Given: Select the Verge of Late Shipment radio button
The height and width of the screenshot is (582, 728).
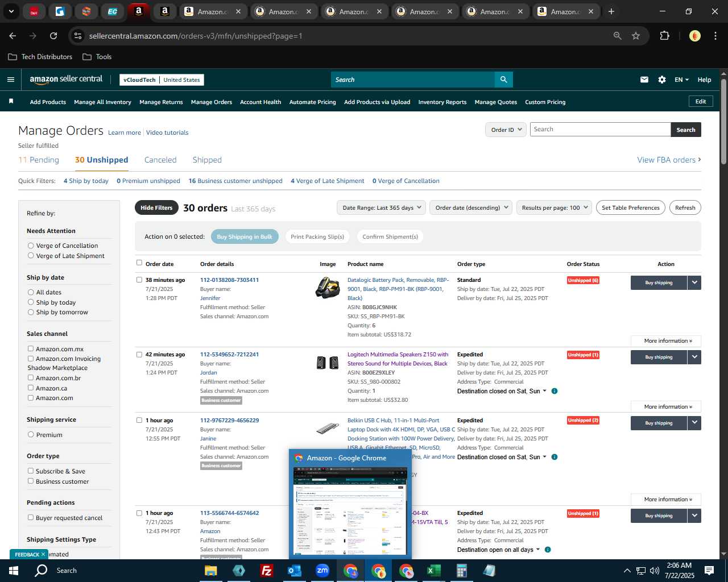Looking at the screenshot, I should click(31, 256).
